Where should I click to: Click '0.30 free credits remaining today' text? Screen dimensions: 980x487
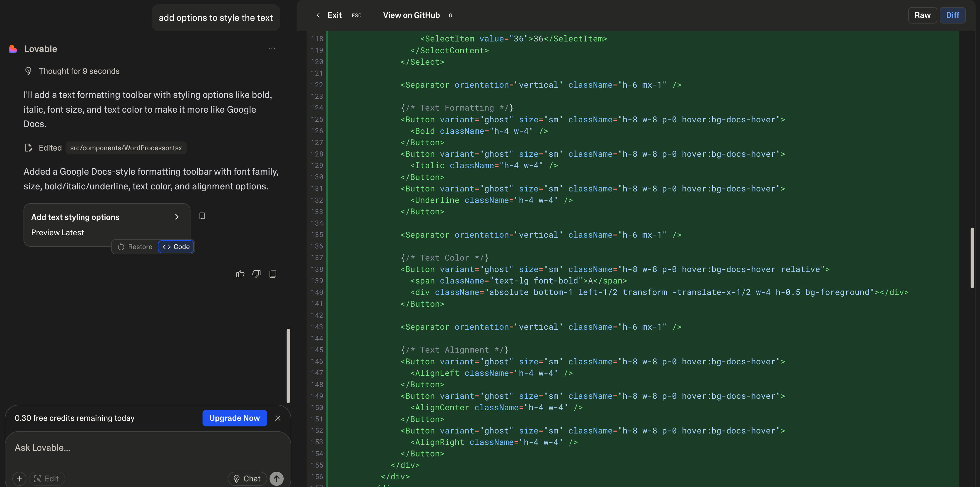pos(75,418)
